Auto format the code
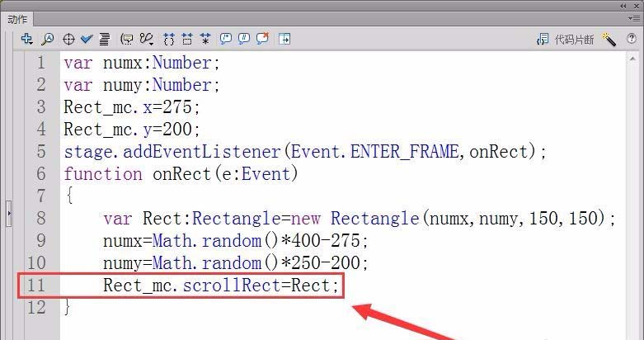This screenshot has width=644, height=340. (x=105, y=39)
